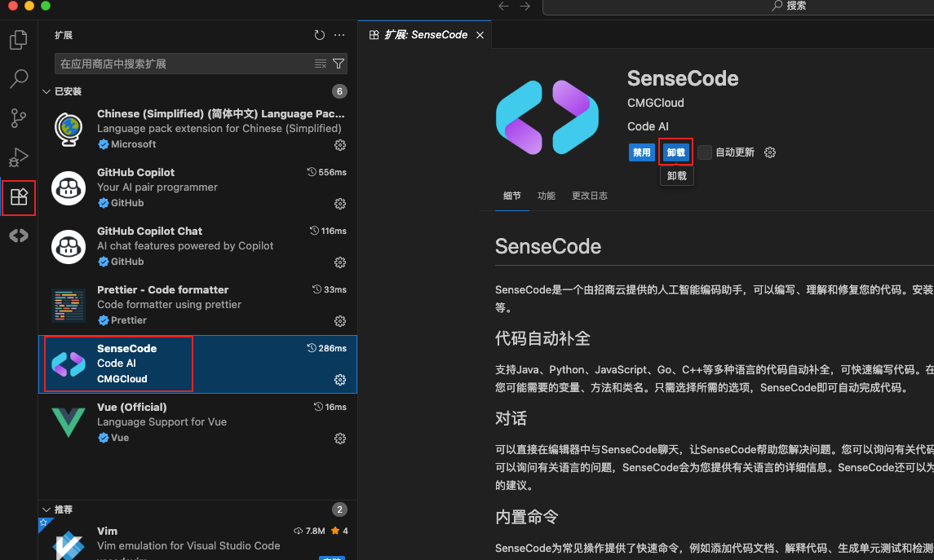This screenshot has width=934, height=560.
Task: Open manage gear for Vue (Official)
Action: click(340, 439)
